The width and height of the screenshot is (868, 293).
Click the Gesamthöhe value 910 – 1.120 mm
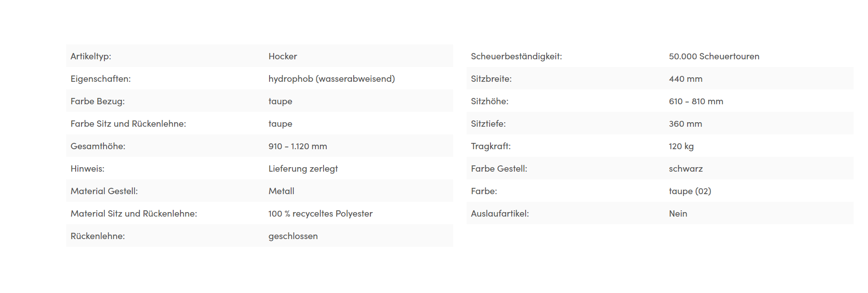click(298, 146)
